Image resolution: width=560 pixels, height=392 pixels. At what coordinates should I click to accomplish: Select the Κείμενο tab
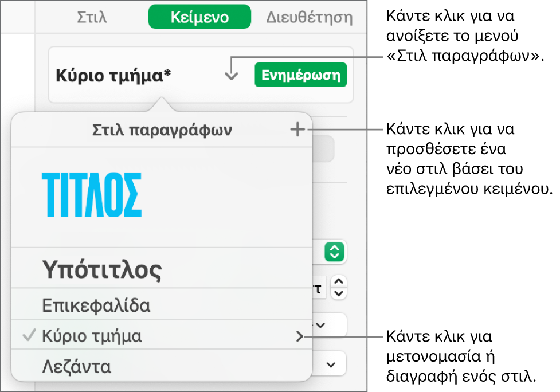[x=199, y=17]
